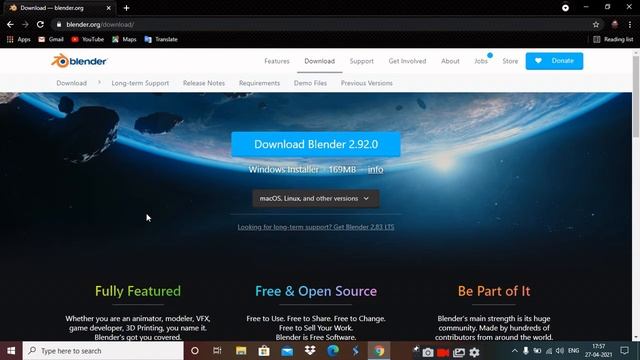640x360 pixels.
Task: Open the Windows Start menu
Action: [11, 351]
